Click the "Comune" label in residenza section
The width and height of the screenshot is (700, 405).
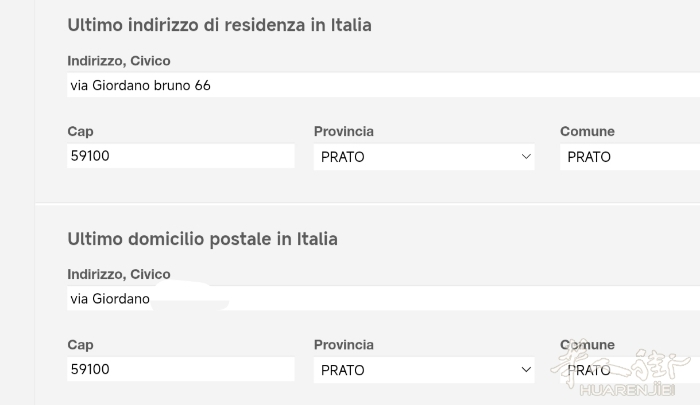[587, 131]
